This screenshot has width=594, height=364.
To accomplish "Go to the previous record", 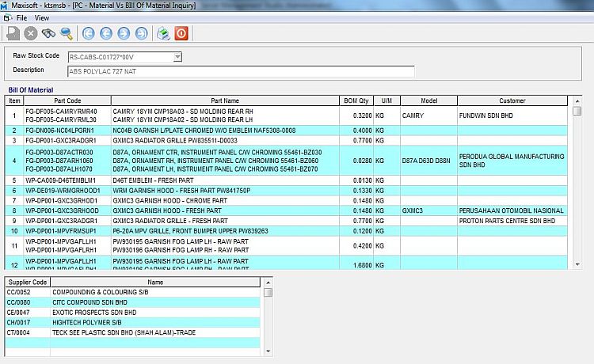I will click(105, 33).
